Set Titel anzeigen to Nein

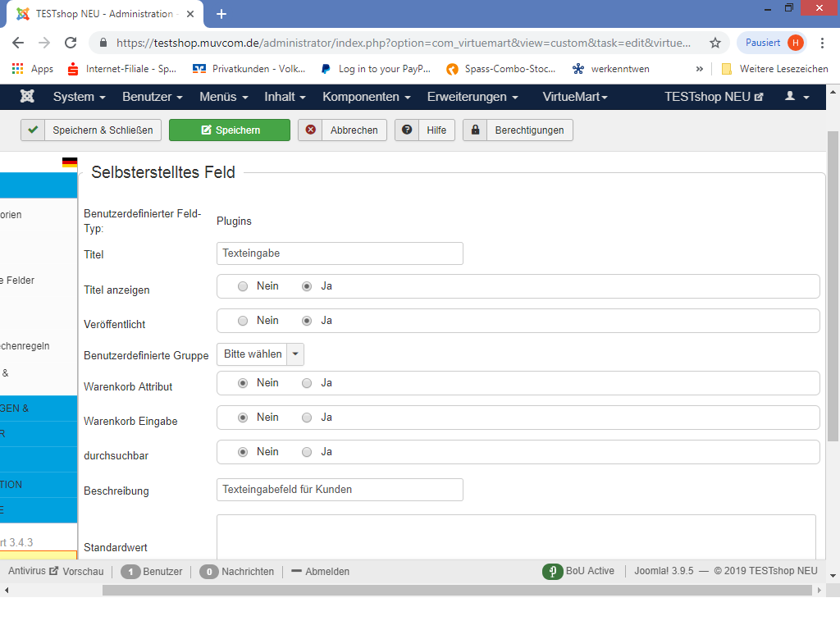tap(243, 286)
